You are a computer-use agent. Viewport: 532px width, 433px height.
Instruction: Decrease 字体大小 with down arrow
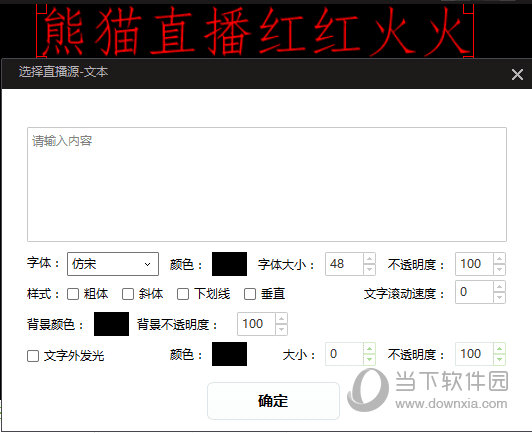369,269
